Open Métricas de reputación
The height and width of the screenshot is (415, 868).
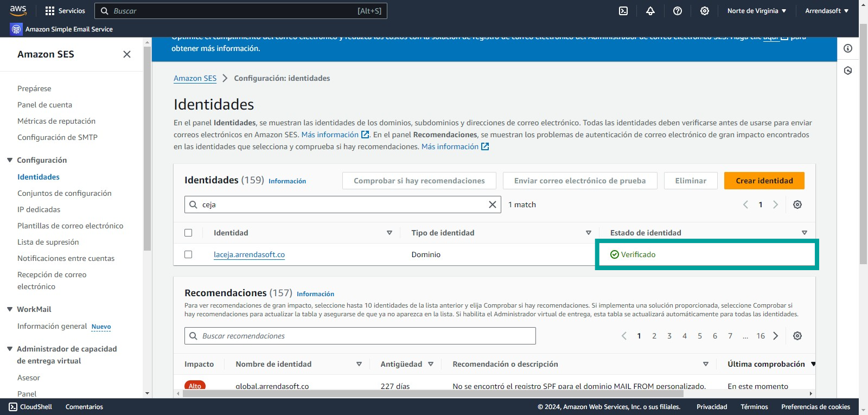tap(56, 121)
